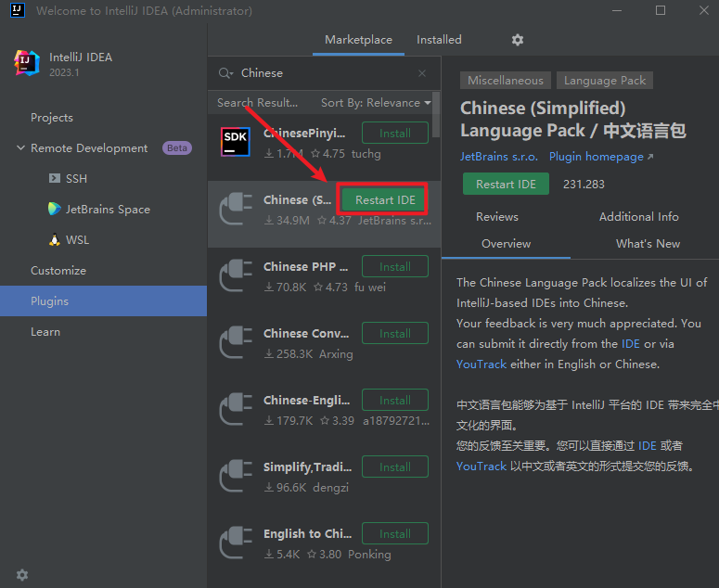Viewport: 719px width, 588px height.
Task: Click the IDE link in Chinese description
Action: coord(647,446)
